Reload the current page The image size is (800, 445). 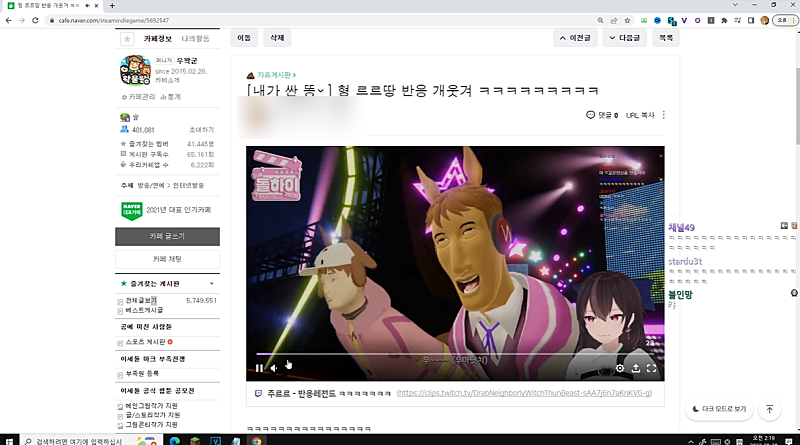[x=35, y=20]
